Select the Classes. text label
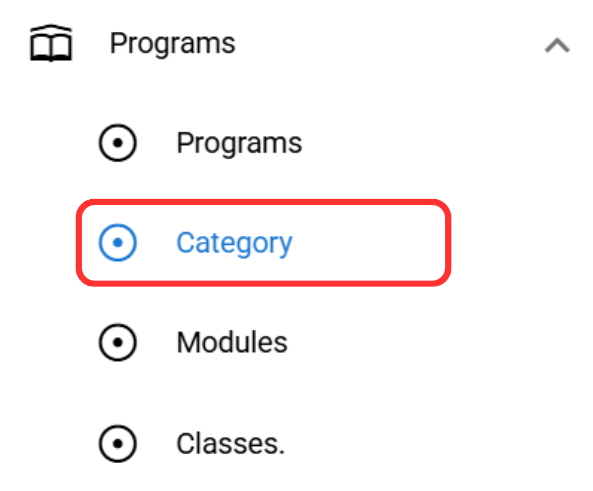This screenshot has height=491, width=593. [230, 443]
